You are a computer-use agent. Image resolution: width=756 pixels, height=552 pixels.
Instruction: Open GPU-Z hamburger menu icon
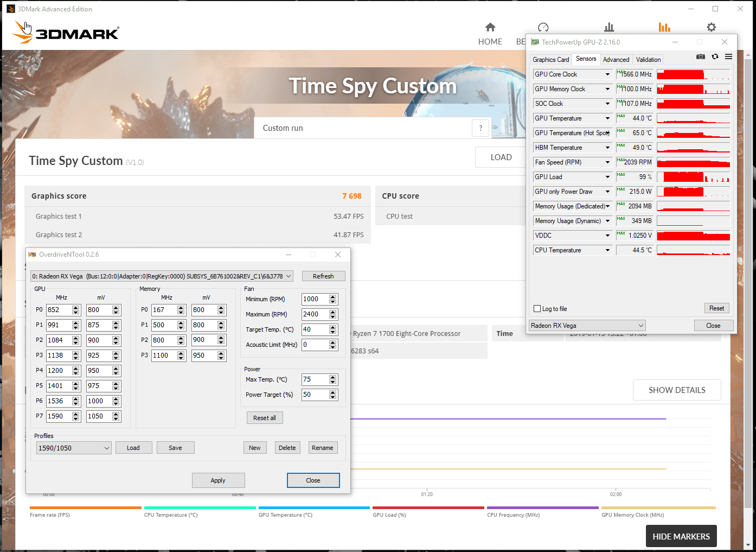pos(728,56)
